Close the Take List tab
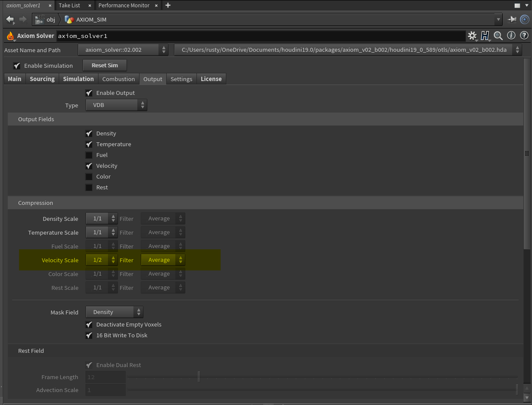The width and height of the screenshot is (532, 405). click(x=89, y=6)
